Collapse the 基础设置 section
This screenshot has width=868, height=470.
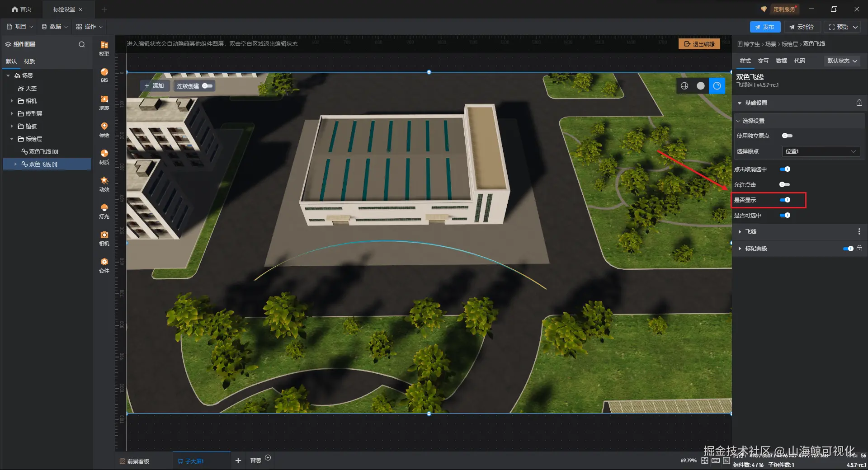click(x=740, y=103)
